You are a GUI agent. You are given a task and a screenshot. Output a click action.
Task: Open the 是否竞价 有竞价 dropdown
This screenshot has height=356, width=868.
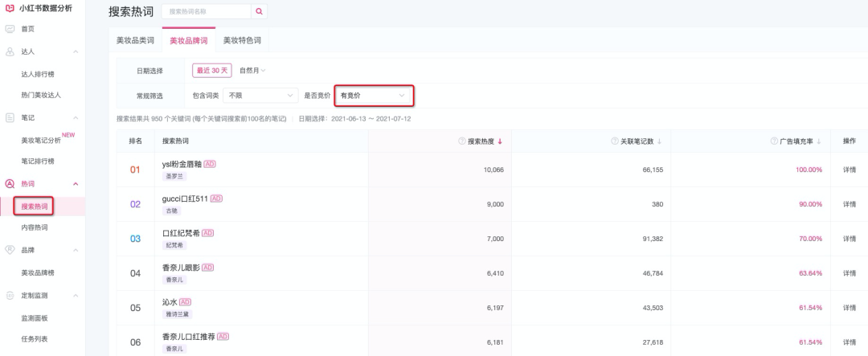point(373,96)
